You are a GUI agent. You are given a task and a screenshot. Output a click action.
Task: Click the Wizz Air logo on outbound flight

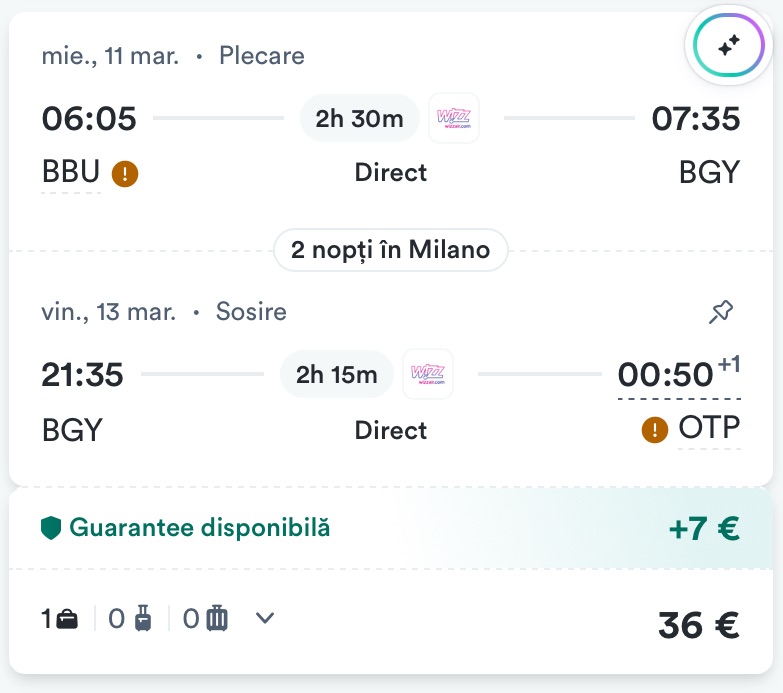(x=453, y=119)
